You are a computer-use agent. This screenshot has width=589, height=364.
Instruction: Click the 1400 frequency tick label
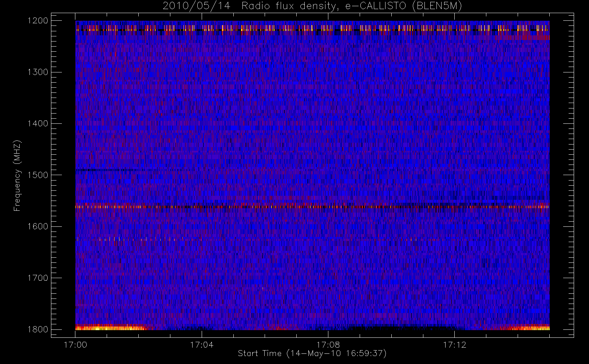click(38, 123)
